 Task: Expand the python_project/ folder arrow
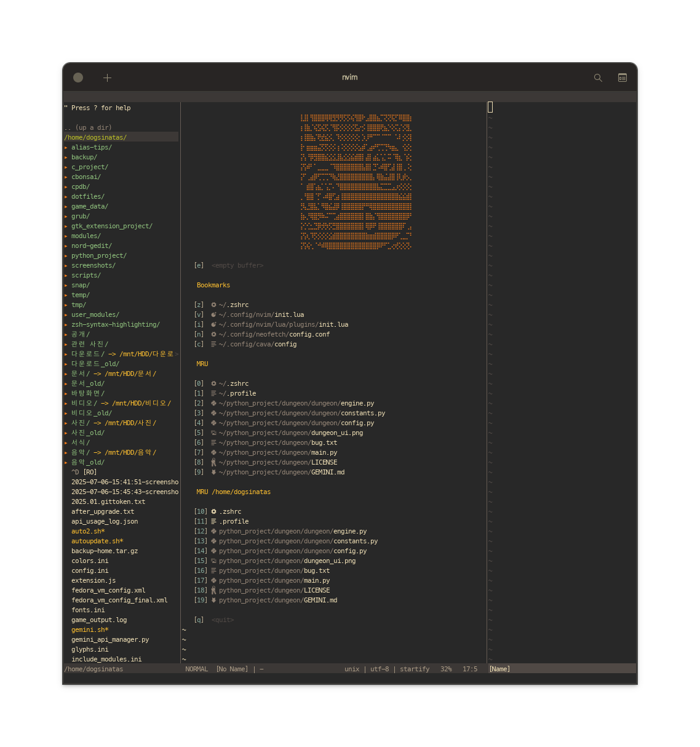pos(66,255)
